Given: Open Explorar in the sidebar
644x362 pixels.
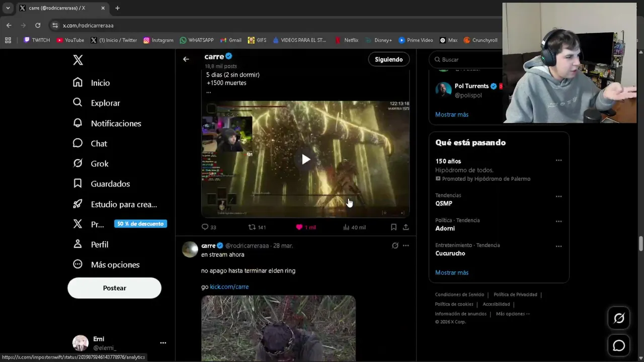Looking at the screenshot, I should pyautogui.click(x=97, y=103).
